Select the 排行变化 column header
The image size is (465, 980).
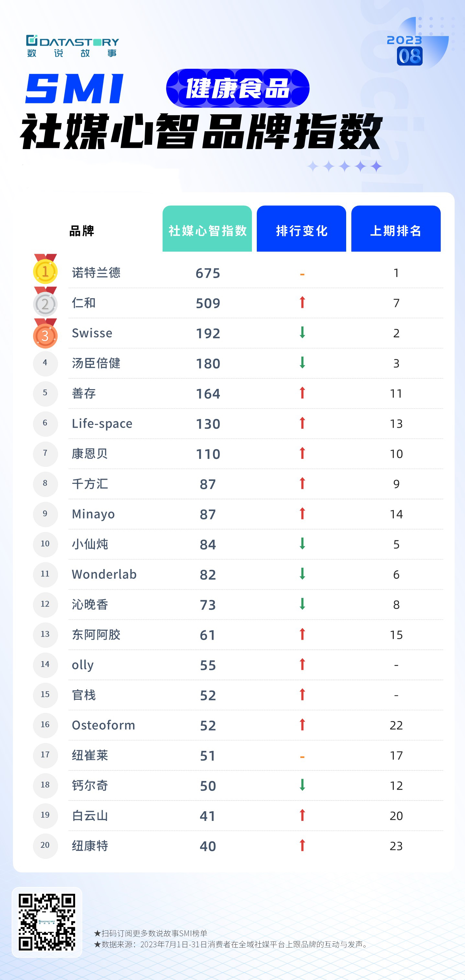(301, 229)
